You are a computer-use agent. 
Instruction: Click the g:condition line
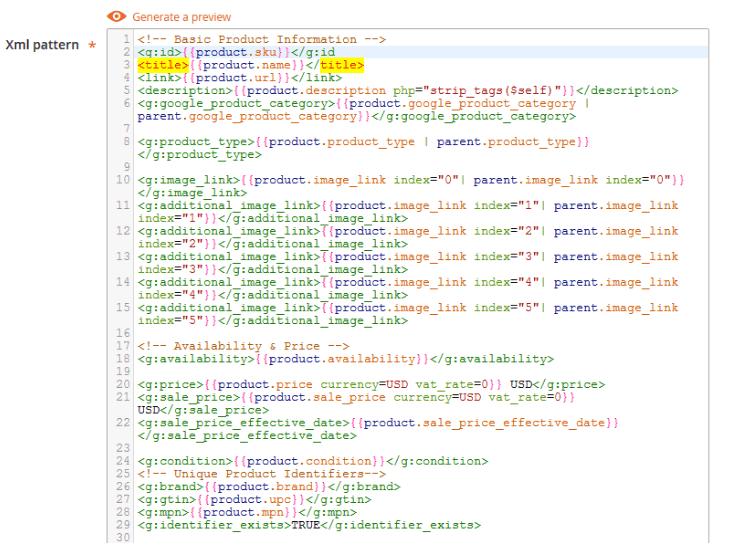click(313, 462)
